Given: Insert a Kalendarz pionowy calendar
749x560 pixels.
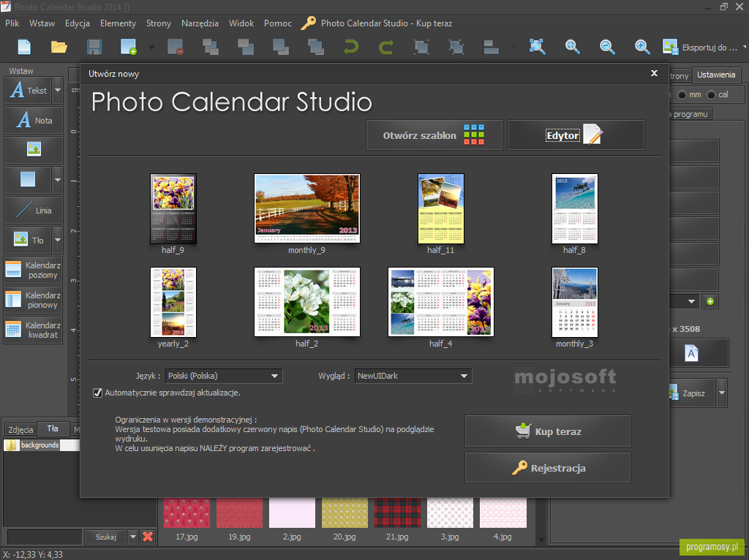Looking at the screenshot, I should (34, 300).
